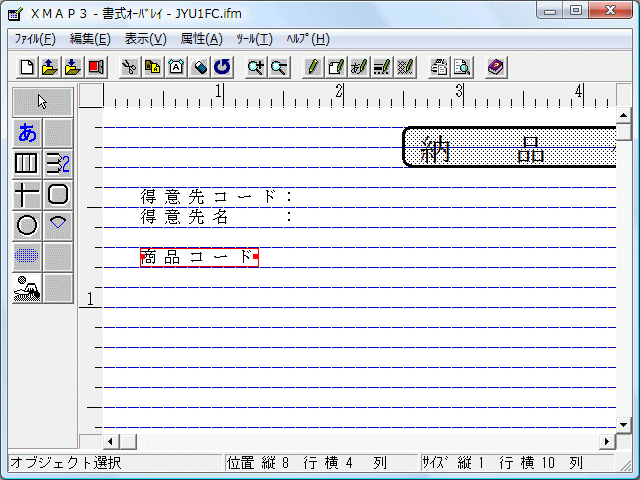
Task: Select the circle drawing tool
Action: [x=27, y=225]
